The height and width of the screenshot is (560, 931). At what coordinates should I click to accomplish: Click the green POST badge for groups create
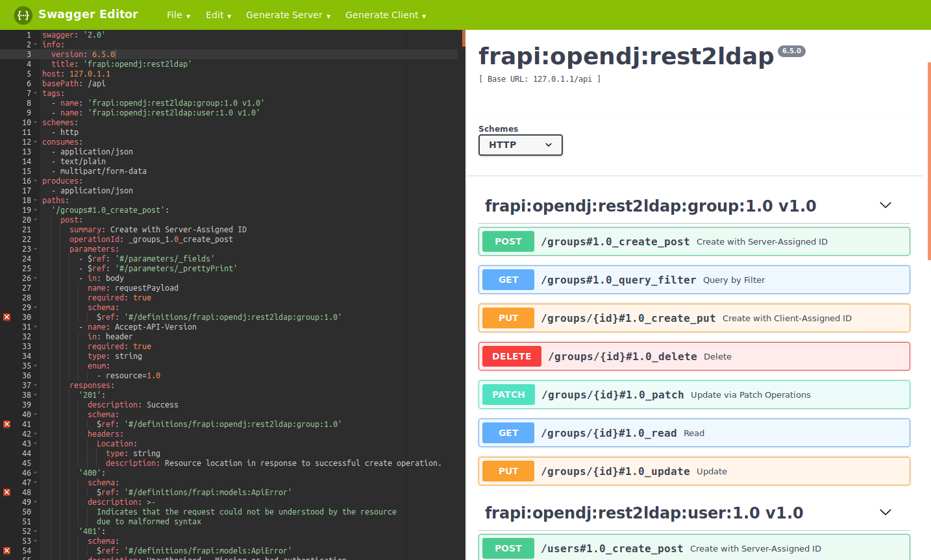coord(508,241)
